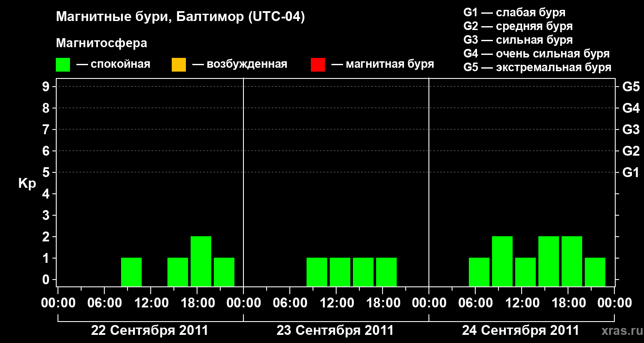Click the title 'Магнитные бури, Балтимор (UTC-04)'
Viewport: 644px width, 343px height.
(x=180, y=18)
